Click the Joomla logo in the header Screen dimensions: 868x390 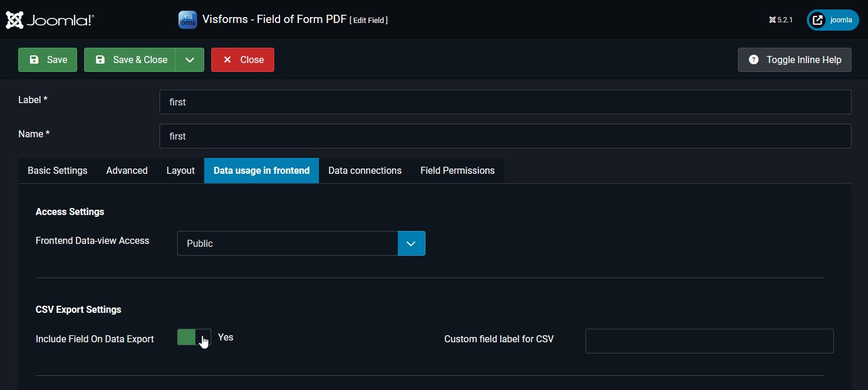[49, 19]
